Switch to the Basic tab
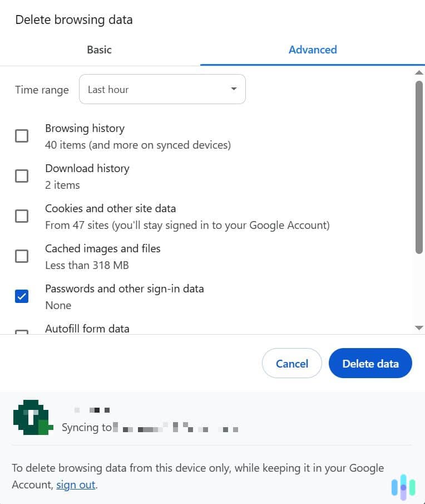This screenshot has height=504, width=425. click(x=99, y=50)
